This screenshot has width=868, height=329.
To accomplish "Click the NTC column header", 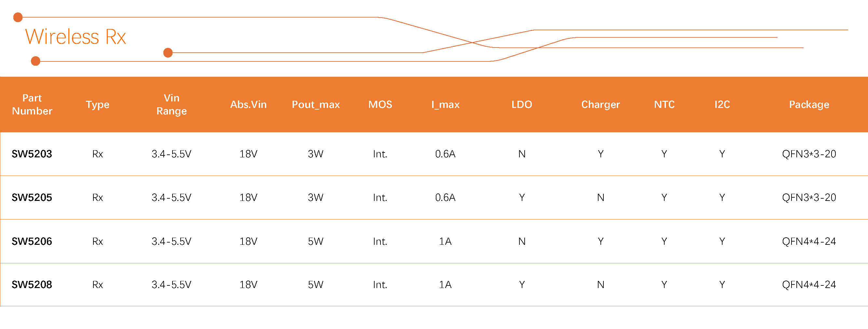I will (664, 104).
